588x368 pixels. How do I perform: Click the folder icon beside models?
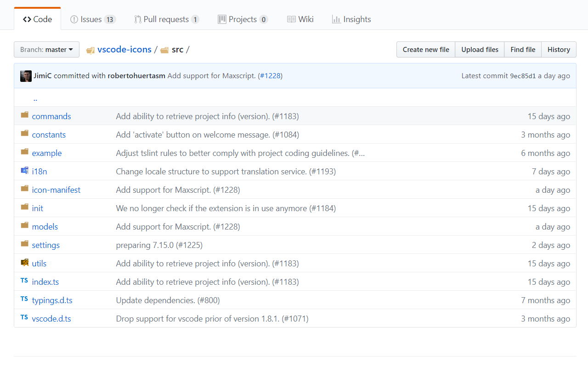(25, 225)
